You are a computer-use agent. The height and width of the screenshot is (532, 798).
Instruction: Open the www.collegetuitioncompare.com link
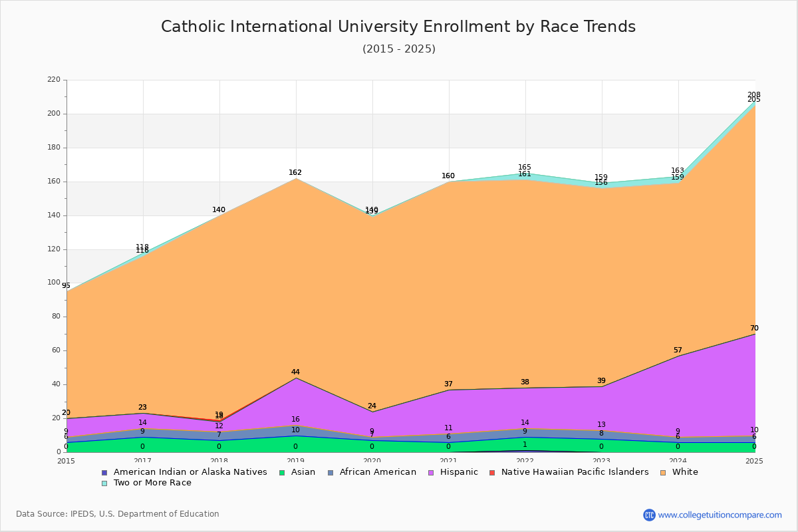coord(720,515)
